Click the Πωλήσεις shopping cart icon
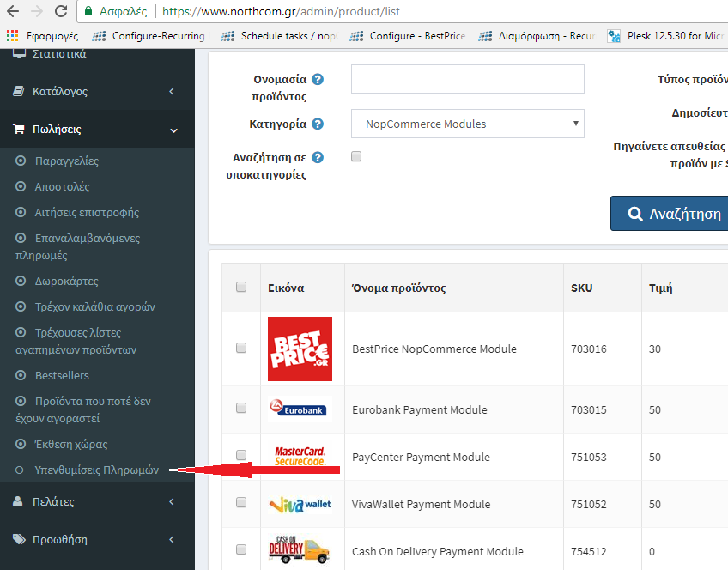This screenshot has width=728, height=570. (19, 129)
